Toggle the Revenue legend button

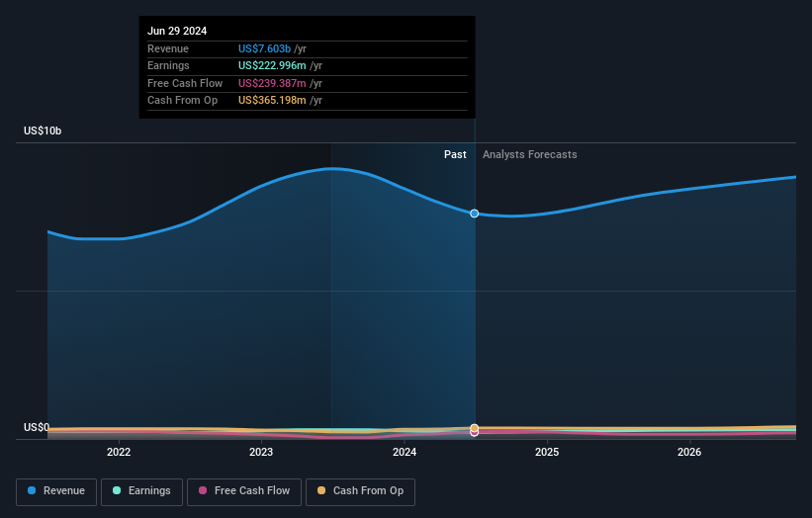tap(56, 491)
